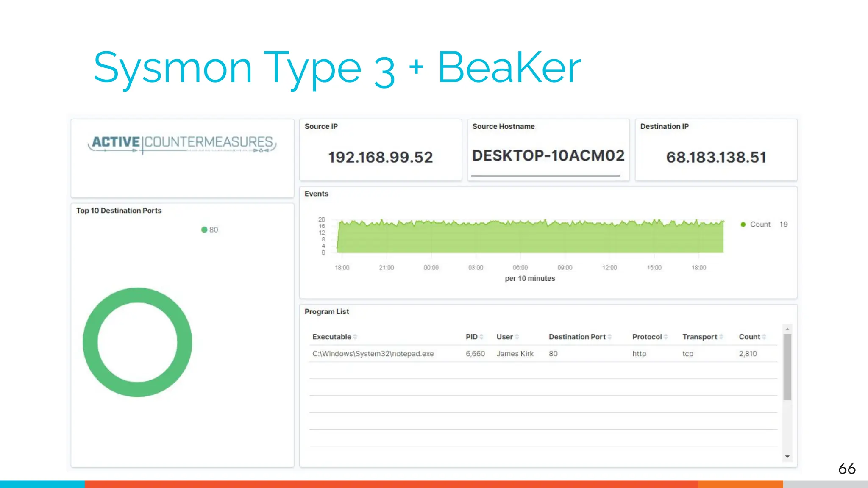Click the Source Hostname panel label
The width and height of the screenshot is (868, 488).
[x=504, y=126]
